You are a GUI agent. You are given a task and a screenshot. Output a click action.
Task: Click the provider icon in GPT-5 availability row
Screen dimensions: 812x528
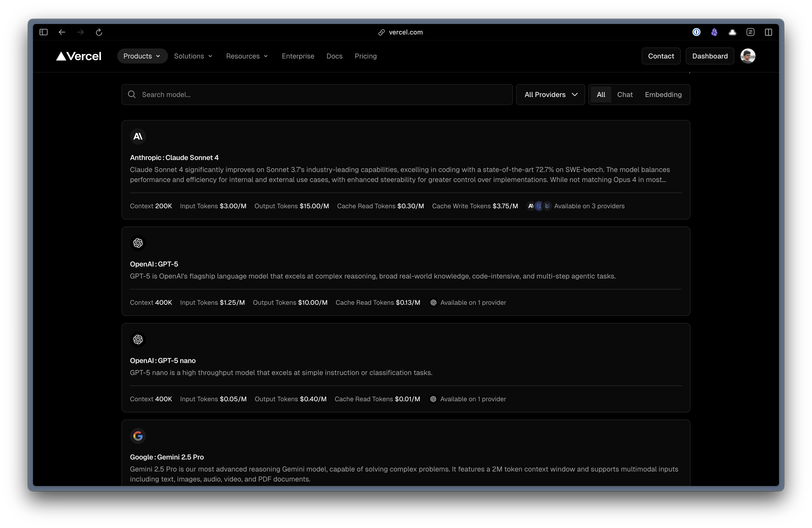click(x=433, y=302)
